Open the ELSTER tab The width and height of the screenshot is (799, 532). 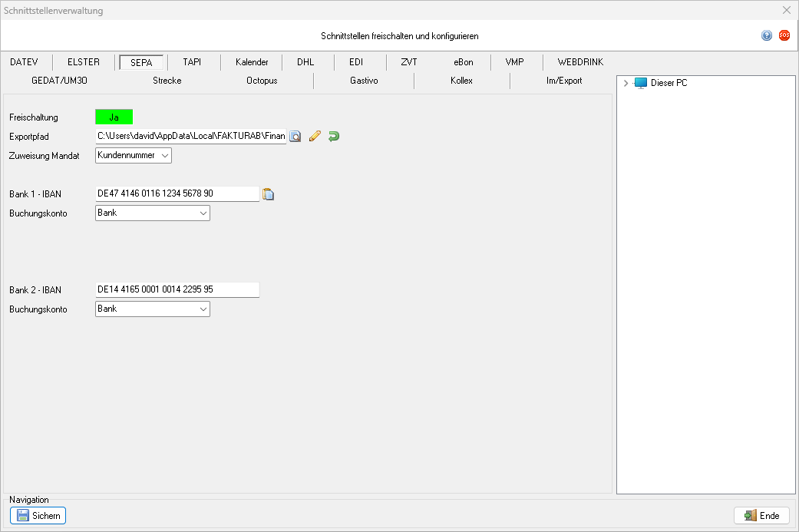pos(84,62)
